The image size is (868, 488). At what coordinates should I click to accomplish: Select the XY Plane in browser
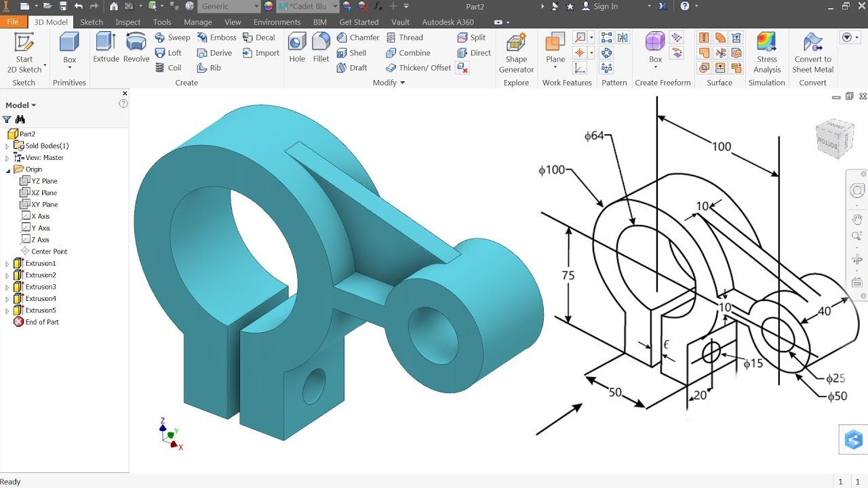[x=39, y=205]
